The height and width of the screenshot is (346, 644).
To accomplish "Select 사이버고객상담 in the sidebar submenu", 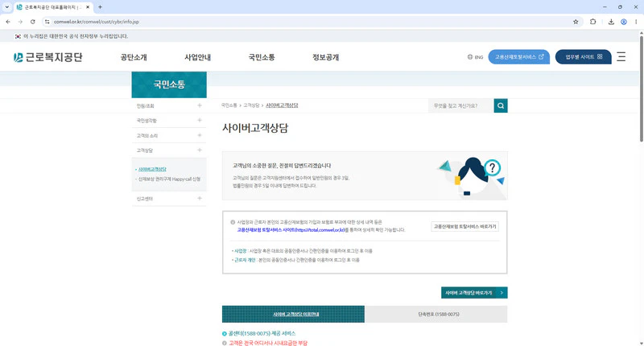I will tap(152, 169).
